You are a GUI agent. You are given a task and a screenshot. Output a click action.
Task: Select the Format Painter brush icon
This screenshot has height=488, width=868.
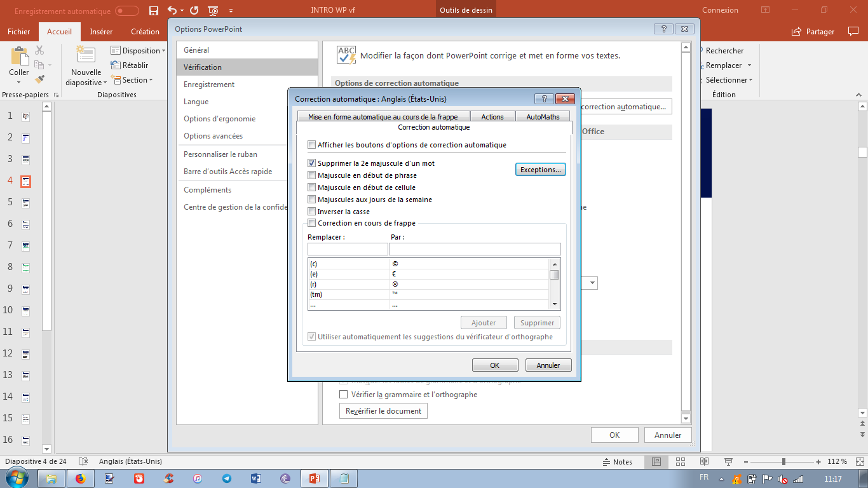point(39,79)
